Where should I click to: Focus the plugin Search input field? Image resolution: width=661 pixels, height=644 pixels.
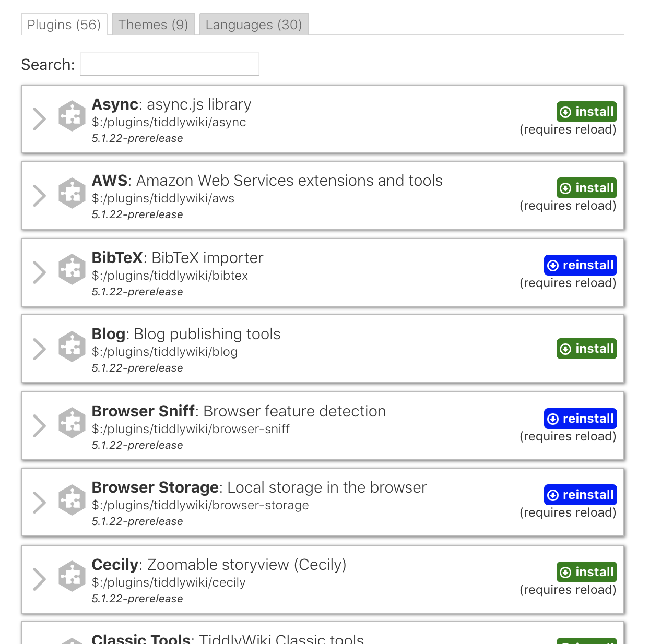point(170,64)
